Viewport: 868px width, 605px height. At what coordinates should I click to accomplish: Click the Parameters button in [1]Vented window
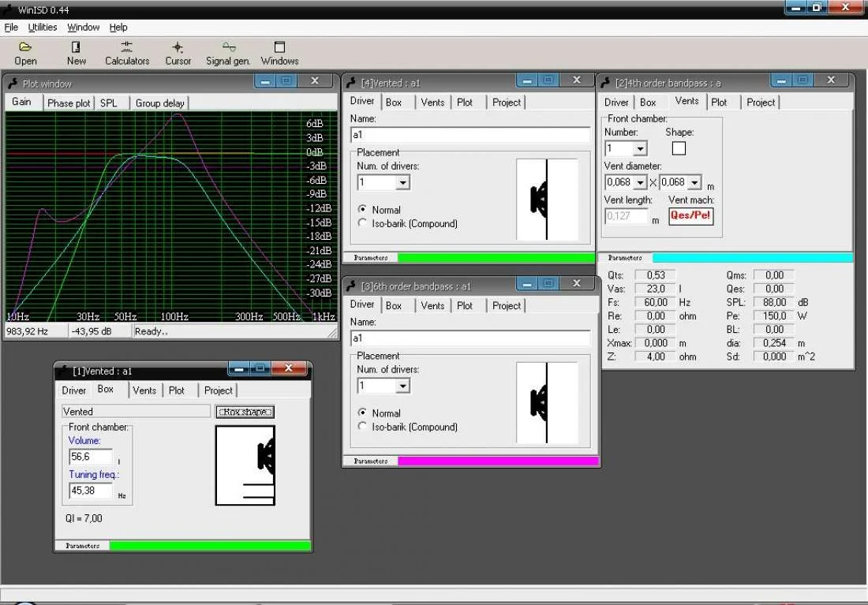[83, 546]
